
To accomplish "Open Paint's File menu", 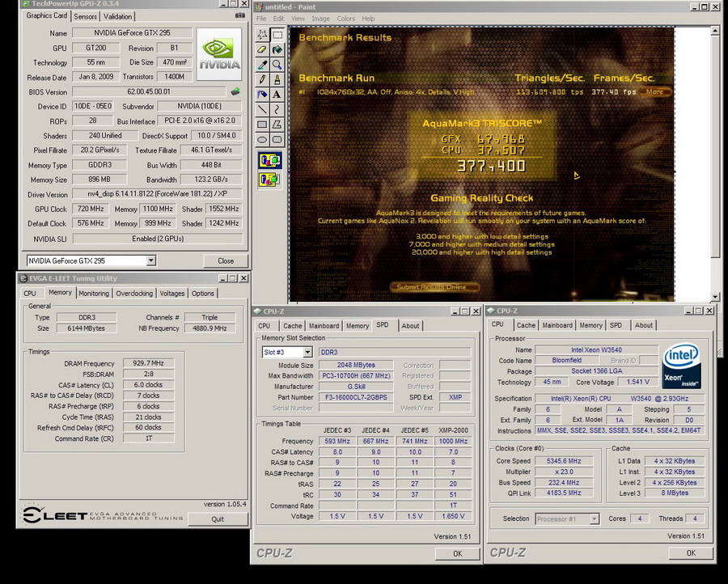I will click(261, 19).
